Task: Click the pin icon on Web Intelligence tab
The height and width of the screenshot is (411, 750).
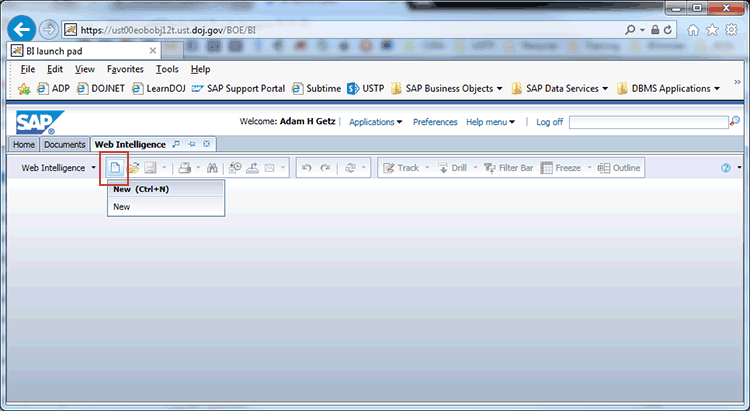Action: pos(192,144)
